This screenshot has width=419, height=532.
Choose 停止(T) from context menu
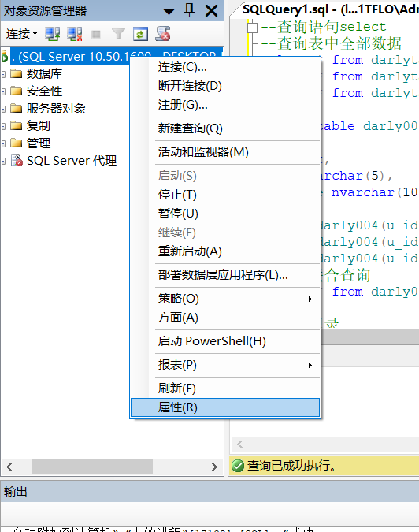pos(225,195)
